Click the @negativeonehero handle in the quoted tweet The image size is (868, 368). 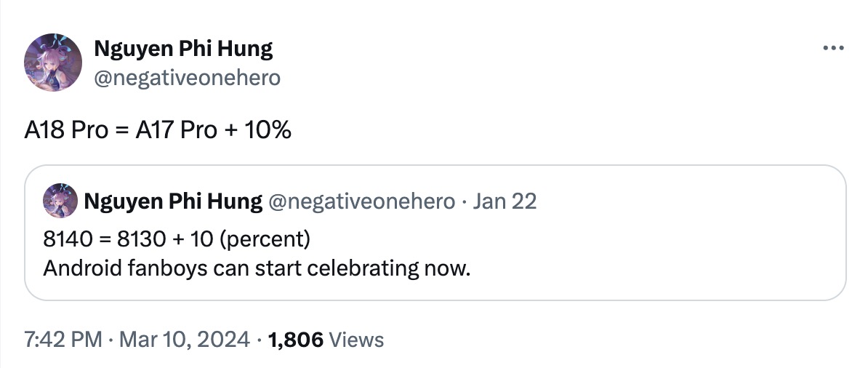(x=361, y=201)
